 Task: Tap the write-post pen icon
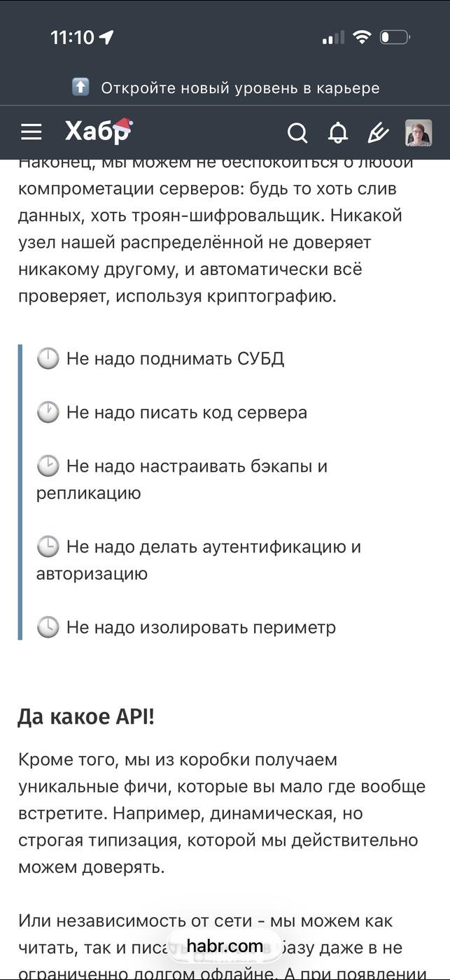(x=378, y=132)
